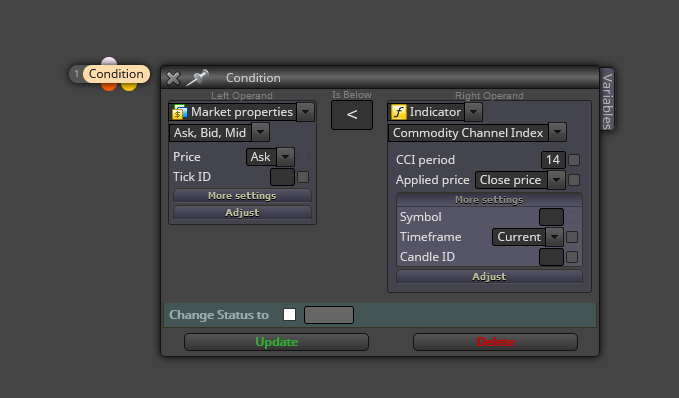679x398 pixels.
Task: Click the Is Below operator button
Action: [352, 115]
